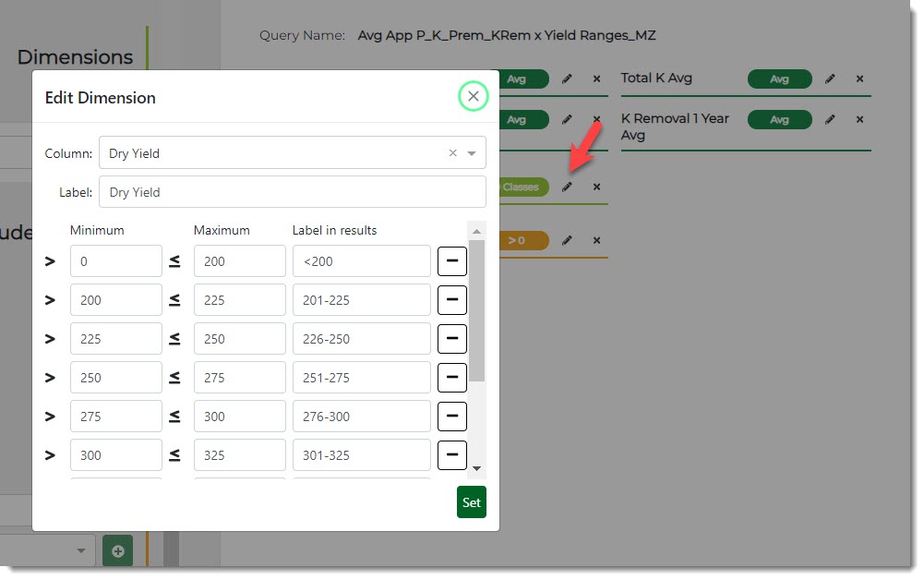This screenshot has height=580, width=924.
Task: Click the Maximum field with value 250
Action: point(239,339)
